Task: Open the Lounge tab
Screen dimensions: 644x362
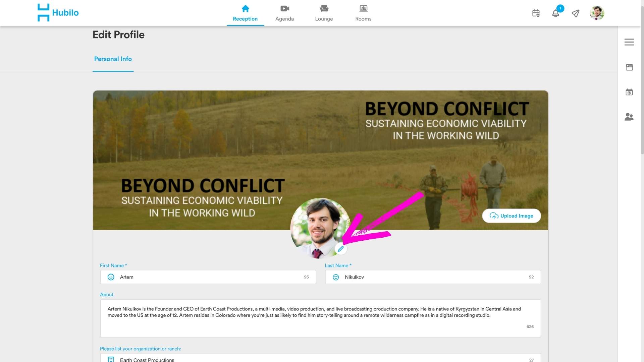Action: pos(324,13)
